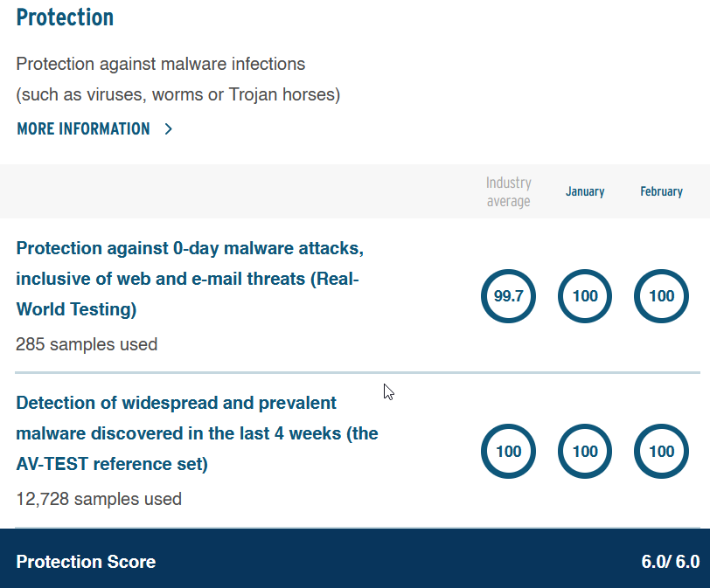Image resolution: width=710 pixels, height=588 pixels.
Task: Click the viruses, worms or Trojan horses line
Action: tap(178, 95)
